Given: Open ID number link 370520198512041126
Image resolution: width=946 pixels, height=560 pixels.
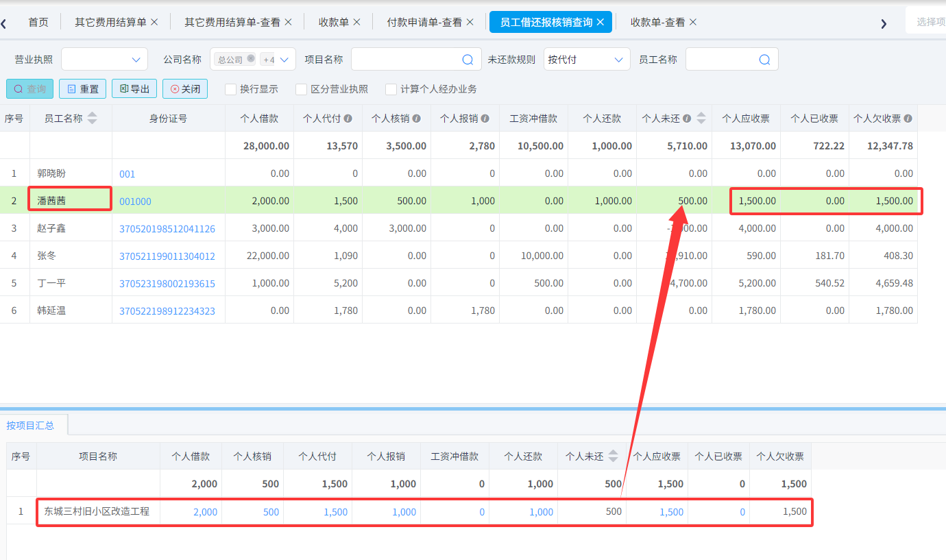Looking at the screenshot, I should tap(167, 229).
